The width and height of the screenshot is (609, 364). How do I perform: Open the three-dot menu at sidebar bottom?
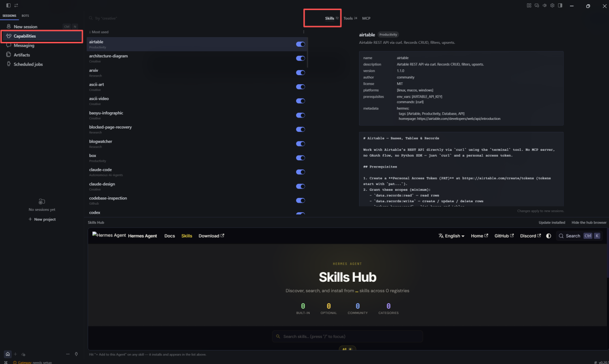(68, 354)
